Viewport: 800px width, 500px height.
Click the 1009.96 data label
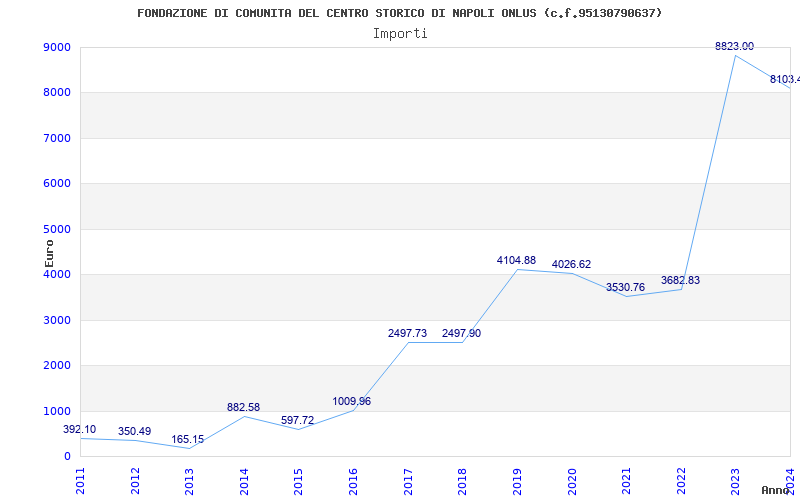coord(351,401)
